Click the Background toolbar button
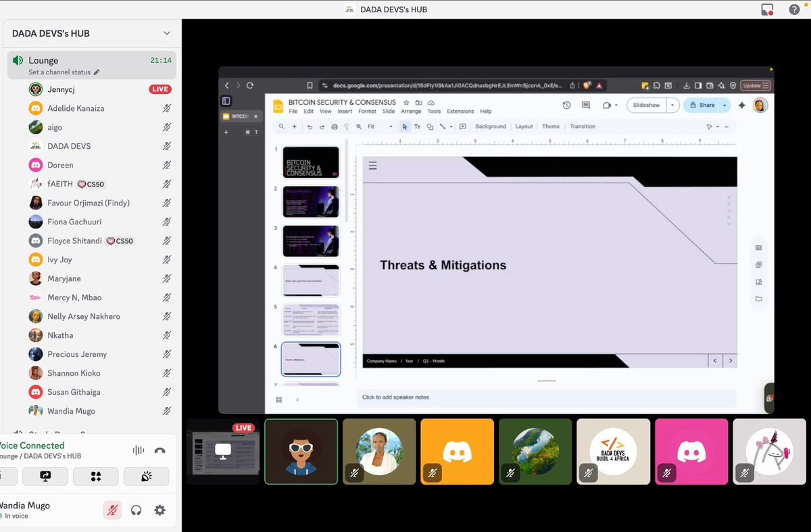811x532 pixels. pyautogui.click(x=491, y=126)
